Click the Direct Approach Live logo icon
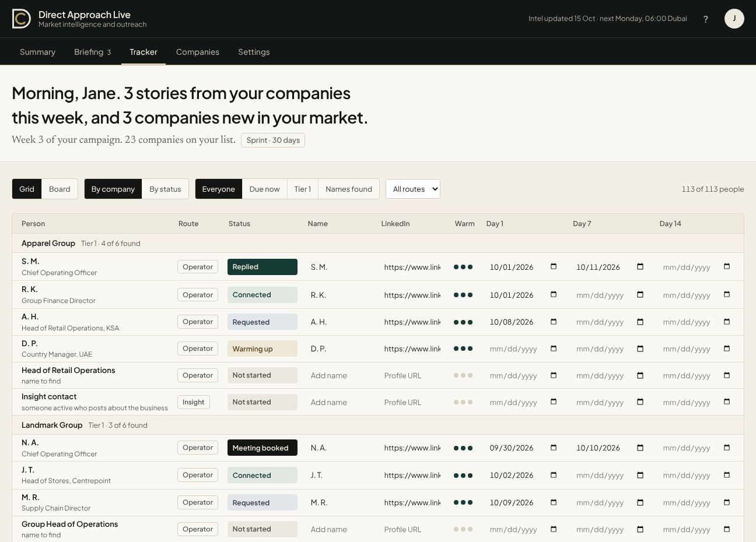The height and width of the screenshot is (542, 756). tap(22, 19)
